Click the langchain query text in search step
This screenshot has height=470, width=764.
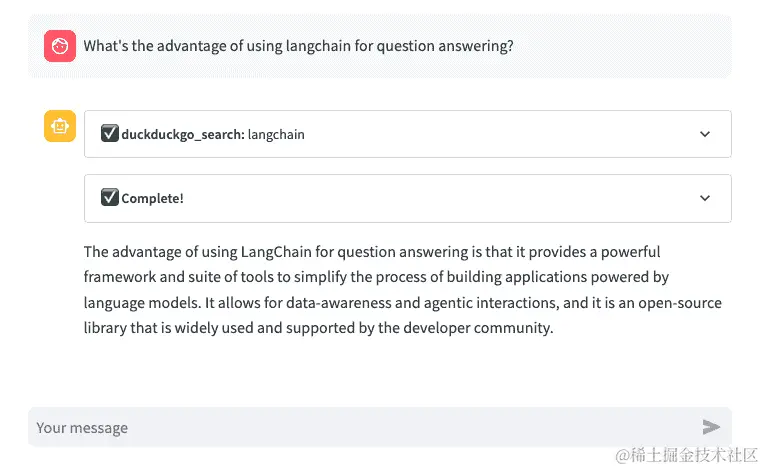pyautogui.click(x=276, y=134)
